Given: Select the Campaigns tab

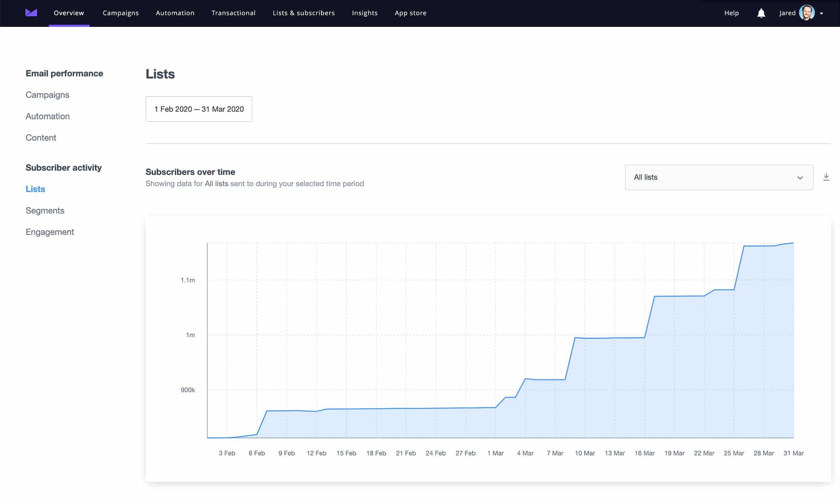Looking at the screenshot, I should pyautogui.click(x=121, y=13).
